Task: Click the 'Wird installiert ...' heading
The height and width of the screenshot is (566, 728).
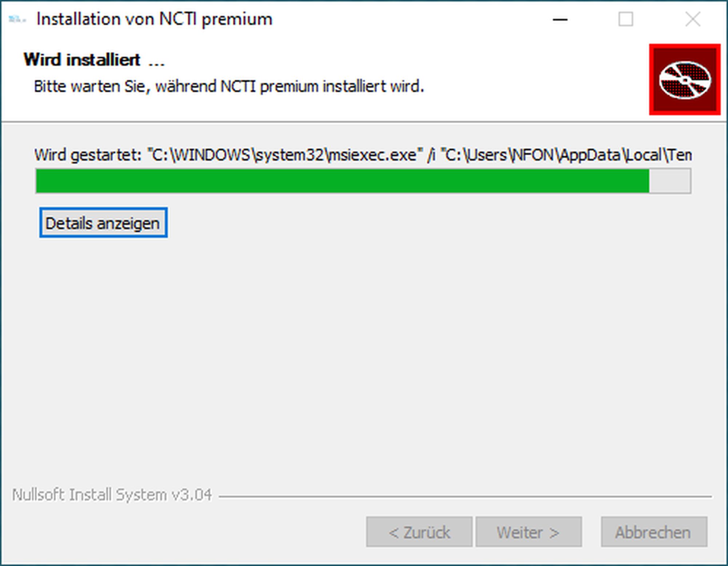Action: pyautogui.click(x=94, y=60)
